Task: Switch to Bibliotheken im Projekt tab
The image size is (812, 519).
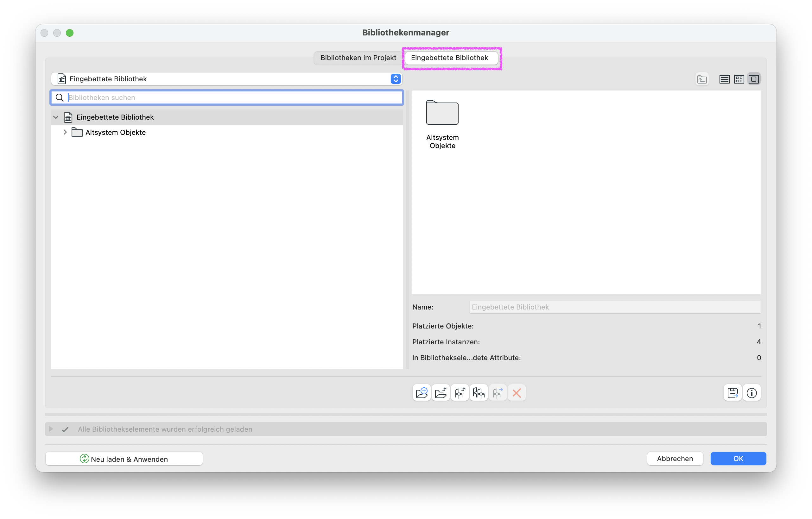Action: pos(358,58)
